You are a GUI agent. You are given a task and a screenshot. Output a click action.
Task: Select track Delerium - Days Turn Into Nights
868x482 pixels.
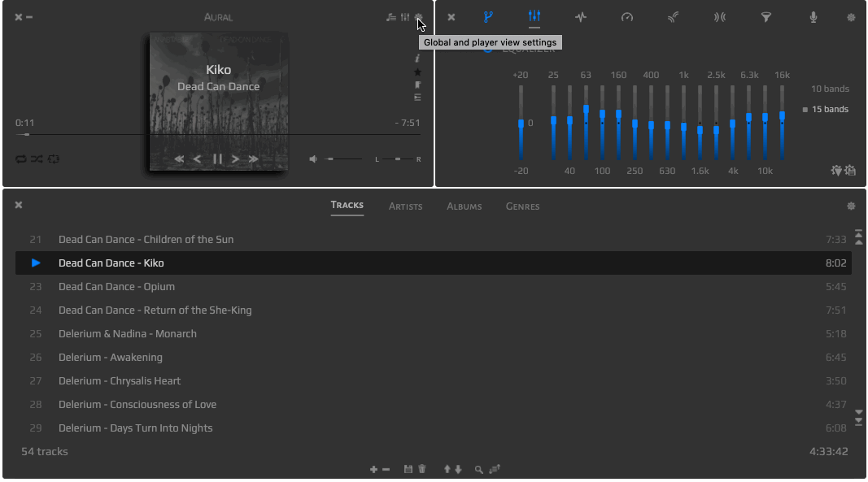click(x=434, y=428)
